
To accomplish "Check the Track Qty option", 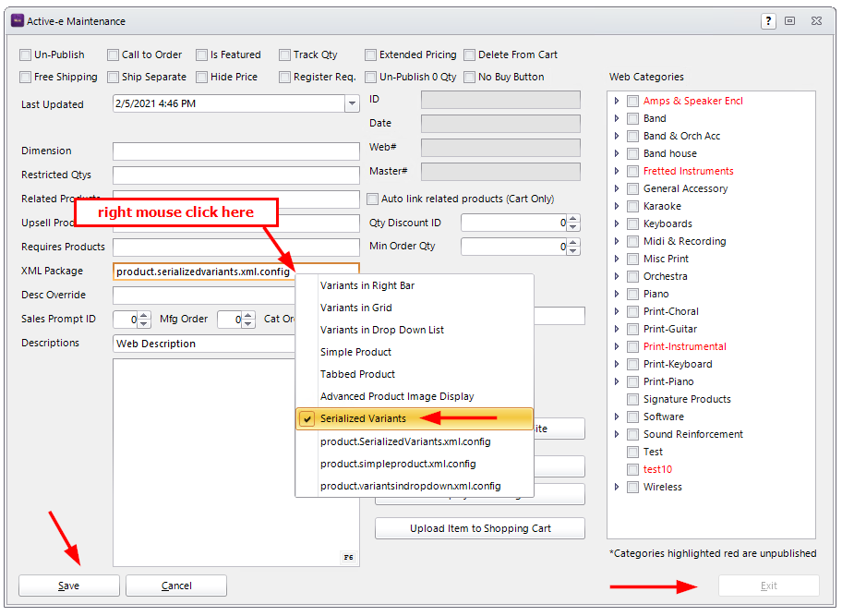I will tap(284, 54).
